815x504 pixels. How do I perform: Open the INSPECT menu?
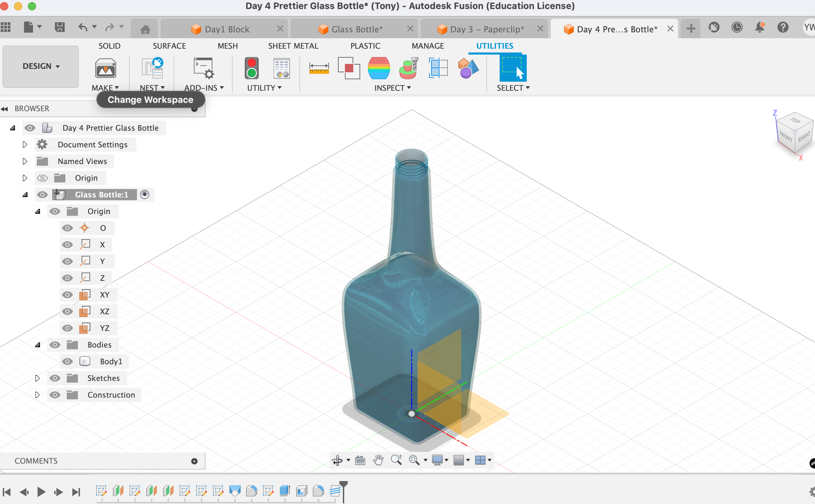pyautogui.click(x=392, y=88)
